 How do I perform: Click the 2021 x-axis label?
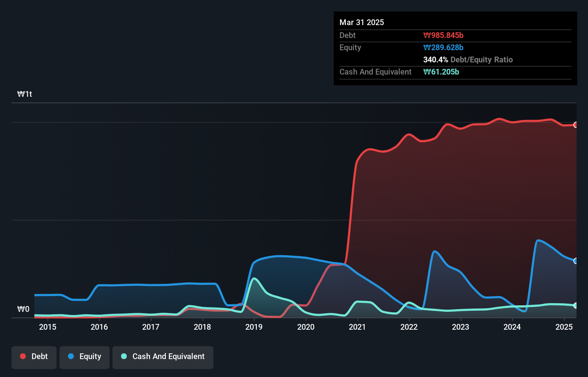tap(357, 327)
